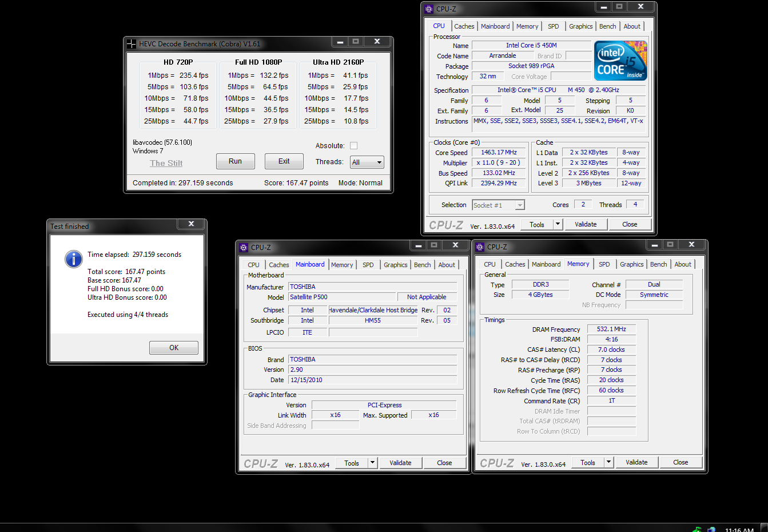Click the CPU-Z icon in Mainboard window title

click(244, 247)
